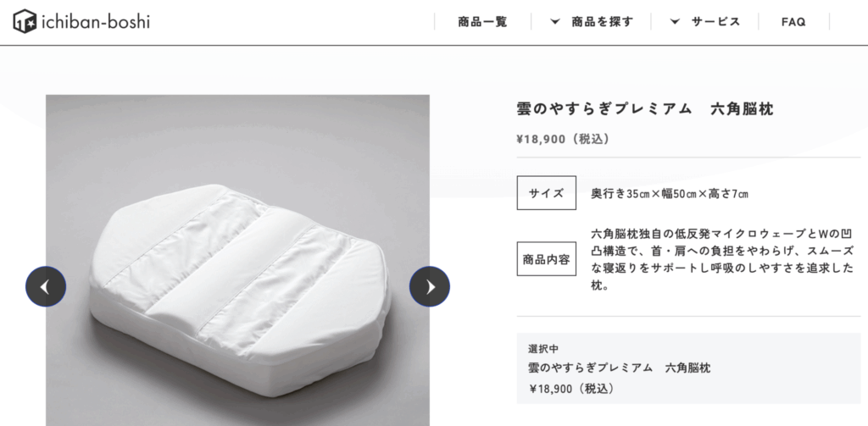Screen dimensions: 868x426
Task: Select the 商品内容 label box
Action: (x=547, y=259)
